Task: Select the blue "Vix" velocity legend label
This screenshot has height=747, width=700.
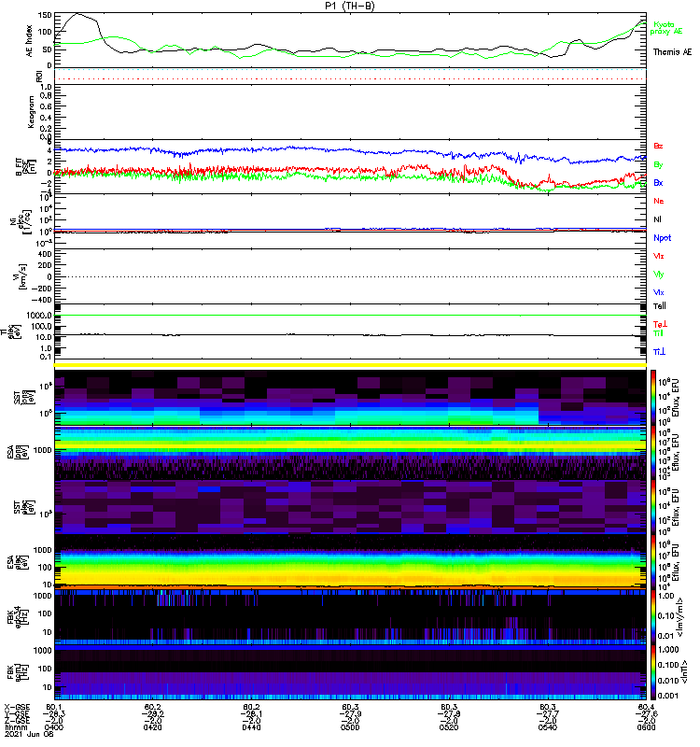Action: tap(659, 292)
